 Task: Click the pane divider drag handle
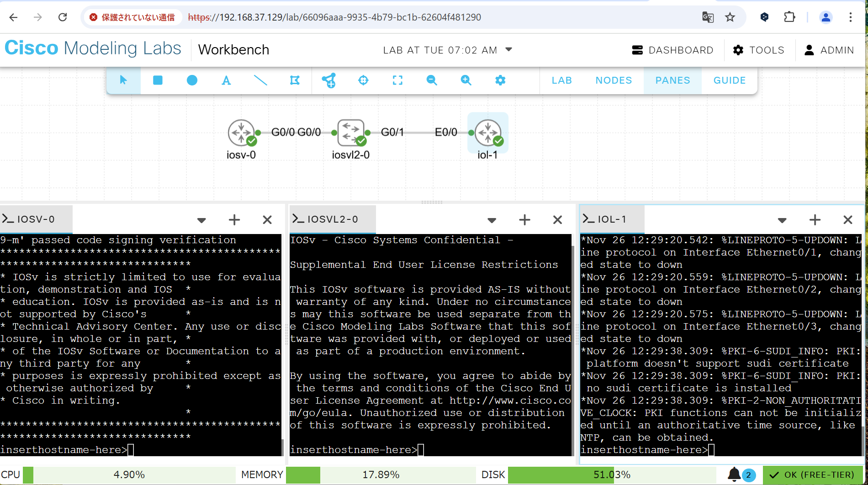[x=432, y=202]
